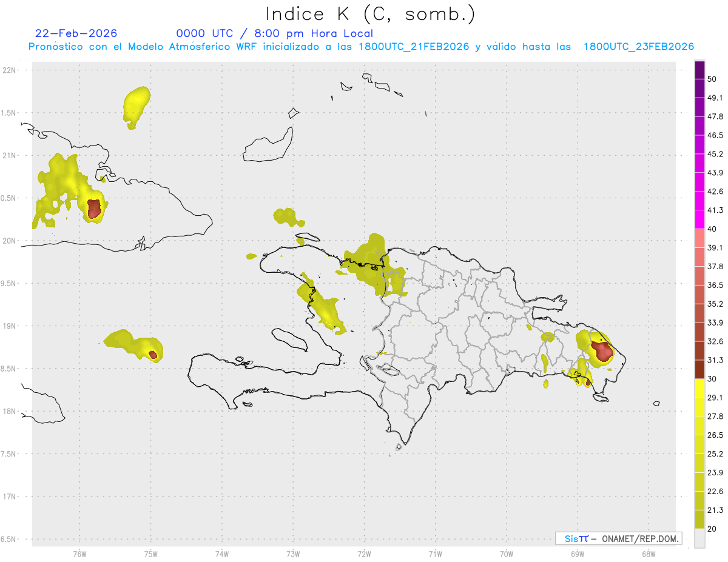Click the color scale value "21.3"
Image resolution: width=728 pixels, height=562 pixels.
[x=715, y=510]
